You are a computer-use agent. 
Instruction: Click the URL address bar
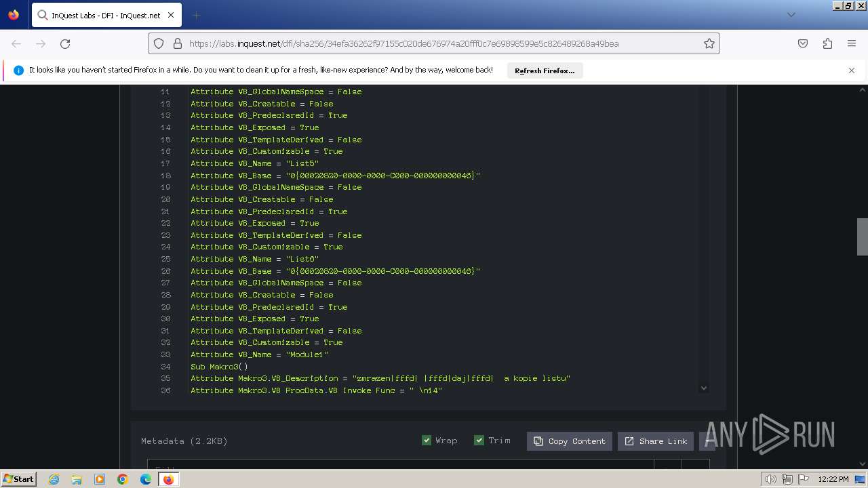[434, 43]
